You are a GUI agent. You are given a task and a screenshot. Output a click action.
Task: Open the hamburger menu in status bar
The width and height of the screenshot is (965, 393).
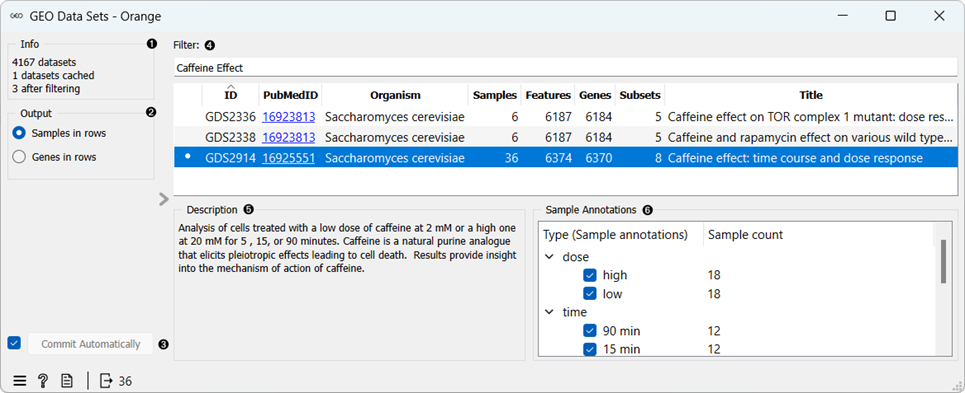pyautogui.click(x=20, y=381)
